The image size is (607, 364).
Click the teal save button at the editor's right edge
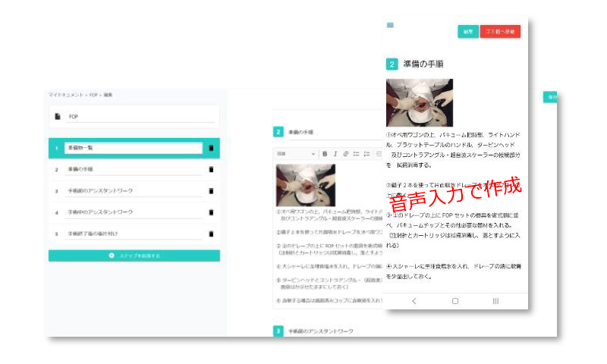pyautogui.click(x=550, y=97)
